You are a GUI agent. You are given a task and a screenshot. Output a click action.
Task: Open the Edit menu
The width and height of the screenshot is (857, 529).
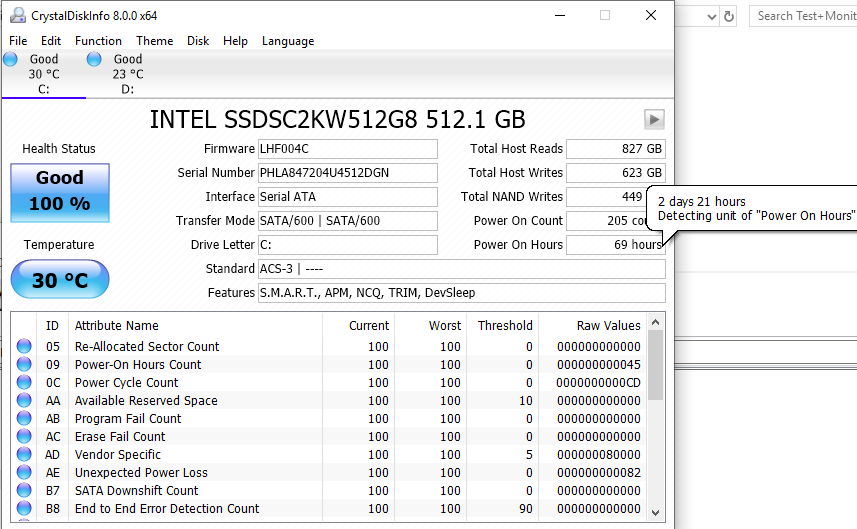point(51,41)
